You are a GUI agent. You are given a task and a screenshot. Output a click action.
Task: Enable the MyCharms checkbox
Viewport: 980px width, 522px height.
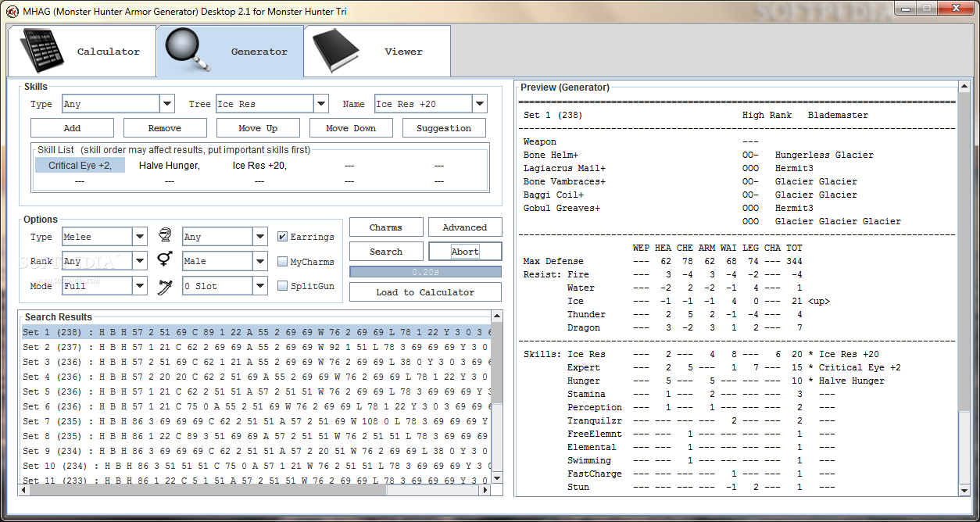click(282, 262)
